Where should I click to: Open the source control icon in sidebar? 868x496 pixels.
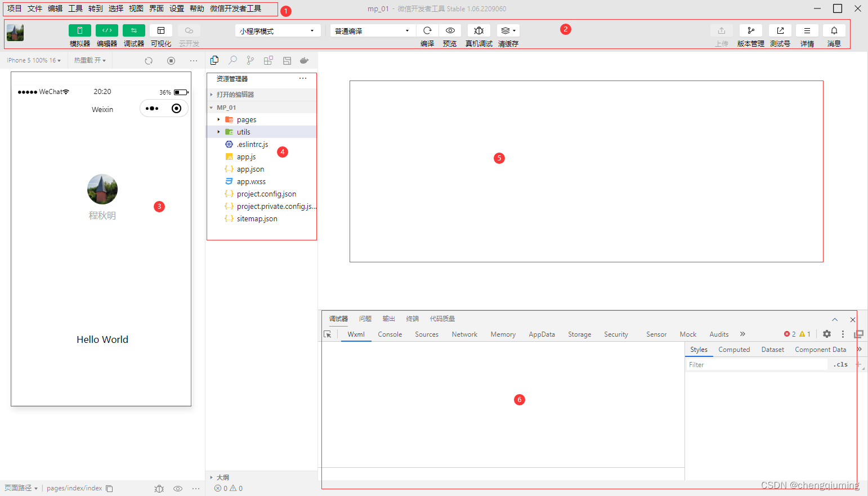[x=250, y=60]
